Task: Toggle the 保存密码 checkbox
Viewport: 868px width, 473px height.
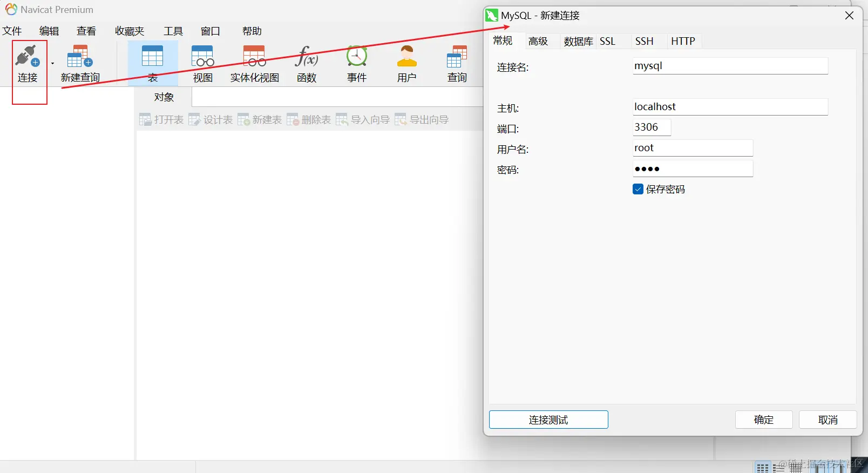Action: coord(638,189)
